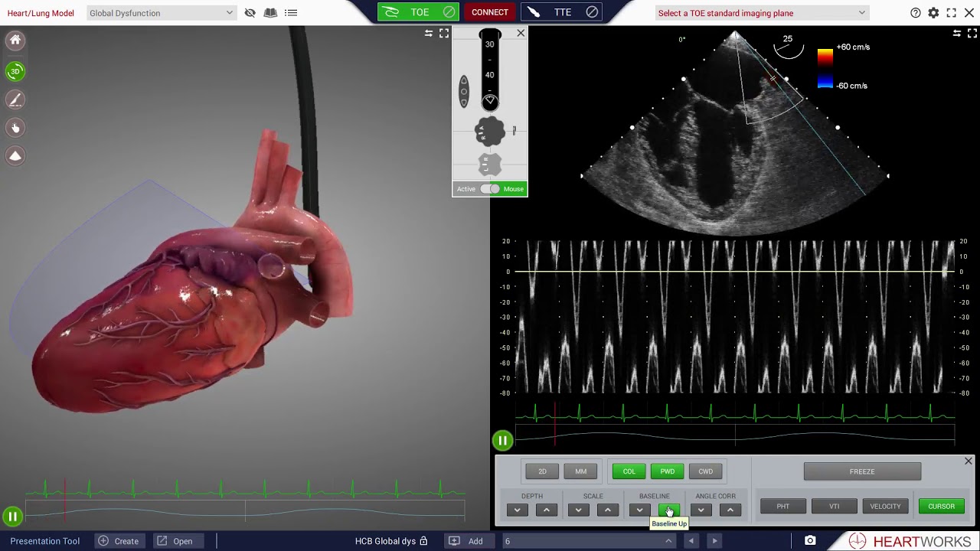Create a new presentation
Viewport: 980px width, 551px height.
(x=118, y=541)
